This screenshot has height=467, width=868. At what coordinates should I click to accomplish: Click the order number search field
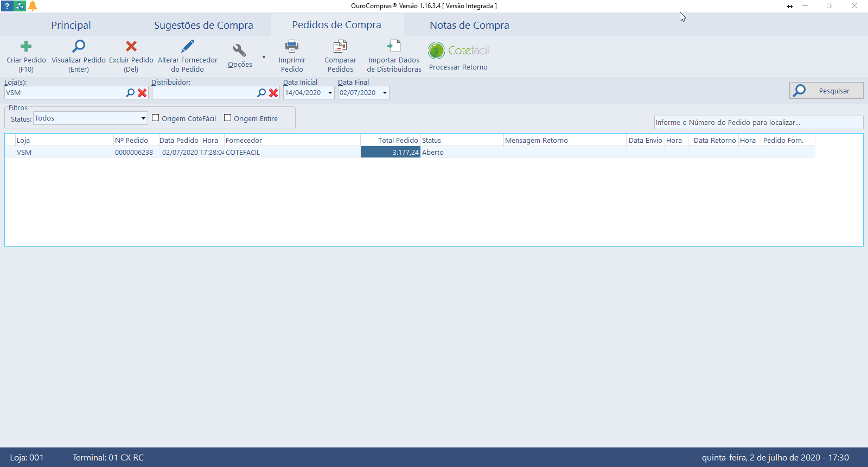click(x=758, y=123)
